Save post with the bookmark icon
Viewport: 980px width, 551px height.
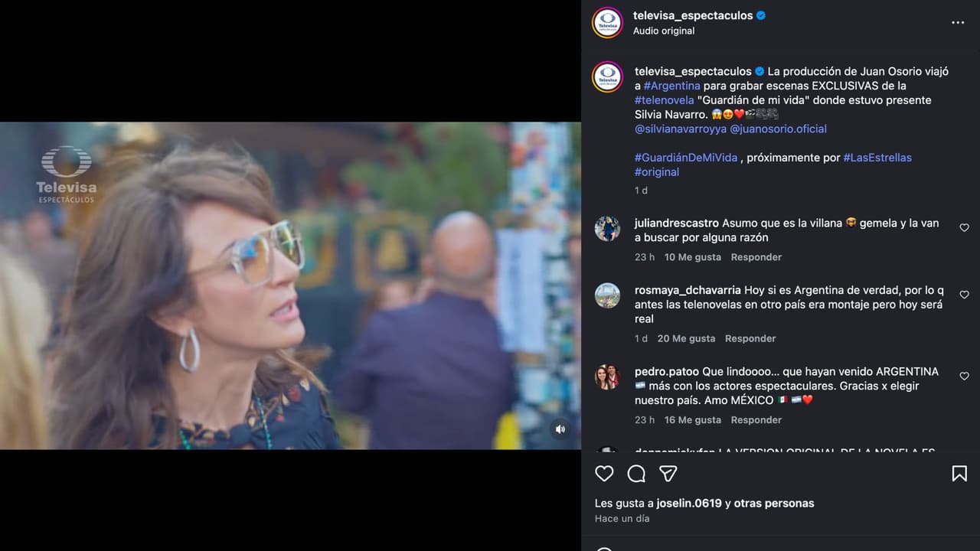click(959, 474)
